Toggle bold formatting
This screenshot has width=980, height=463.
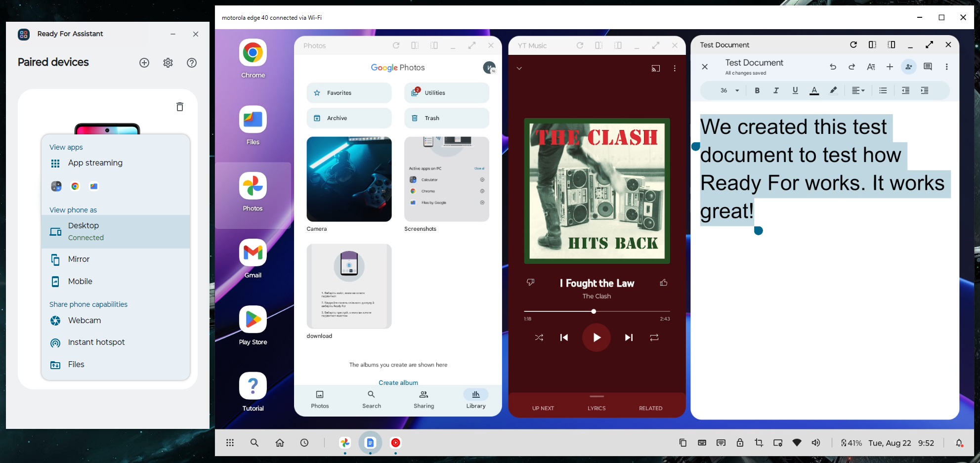pos(757,90)
